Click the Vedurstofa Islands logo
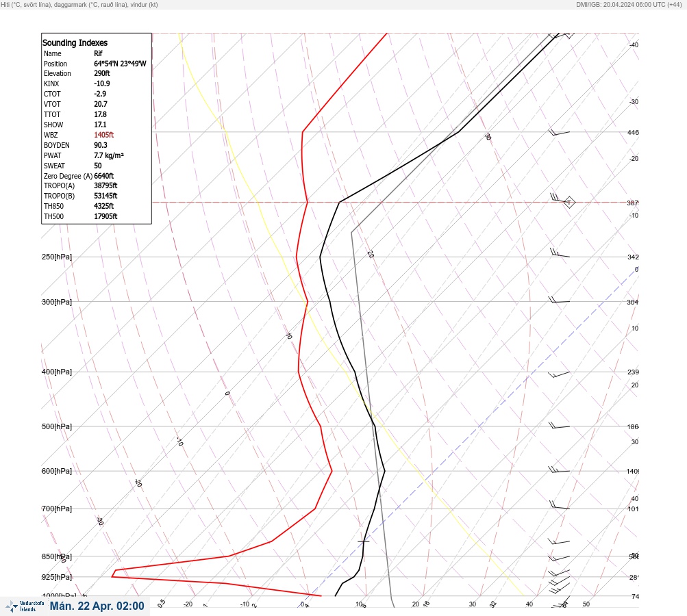 pyautogui.click(x=25, y=606)
